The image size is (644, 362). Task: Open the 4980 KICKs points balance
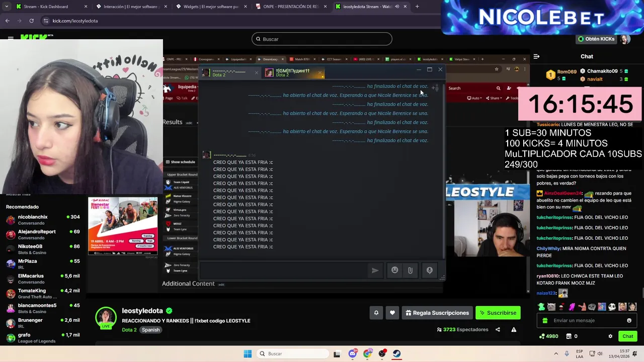pyautogui.click(x=548, y=336)
